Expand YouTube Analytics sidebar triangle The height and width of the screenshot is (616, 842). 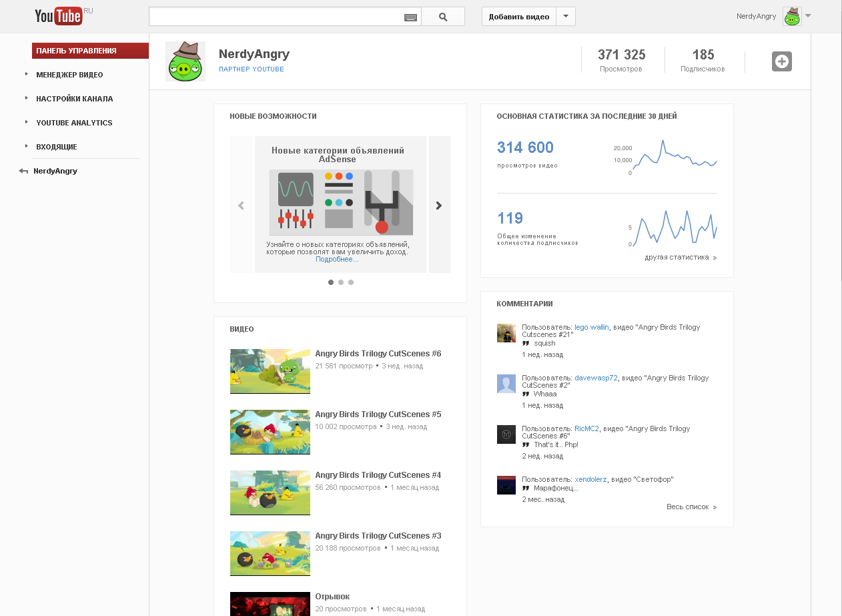coord(27,122)
